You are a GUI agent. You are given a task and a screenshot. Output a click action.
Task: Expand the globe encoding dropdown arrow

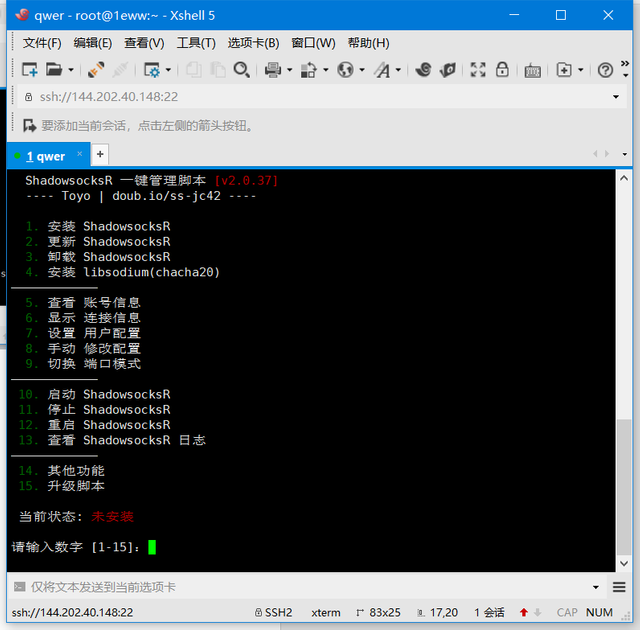(x=362, y=70)
